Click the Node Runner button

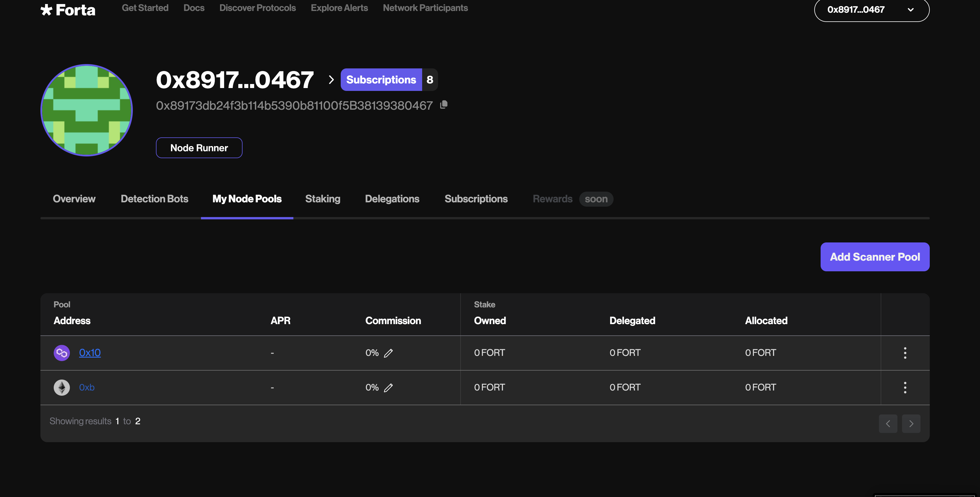pyautogui.click(x=199, y=147)
